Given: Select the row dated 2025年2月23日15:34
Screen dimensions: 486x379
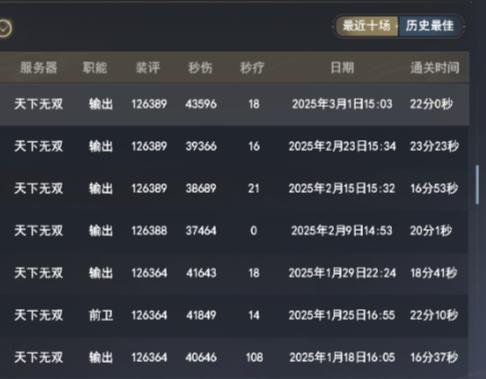Looking at the screenshot, I should (234, 146).
